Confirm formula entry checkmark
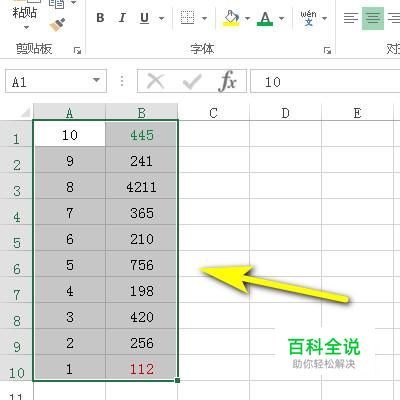 (192, 81)
